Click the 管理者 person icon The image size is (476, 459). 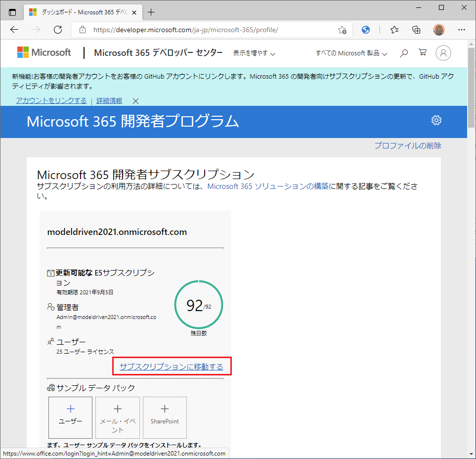[51, 307]
